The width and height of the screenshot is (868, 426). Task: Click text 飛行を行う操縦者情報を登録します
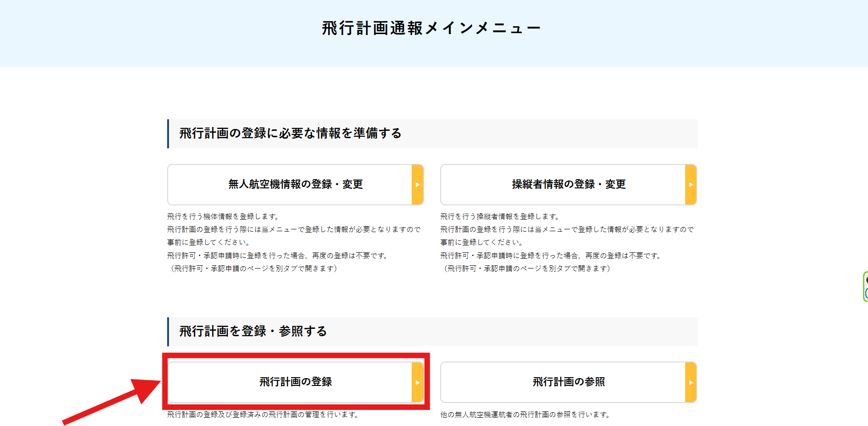coord(500,216)
